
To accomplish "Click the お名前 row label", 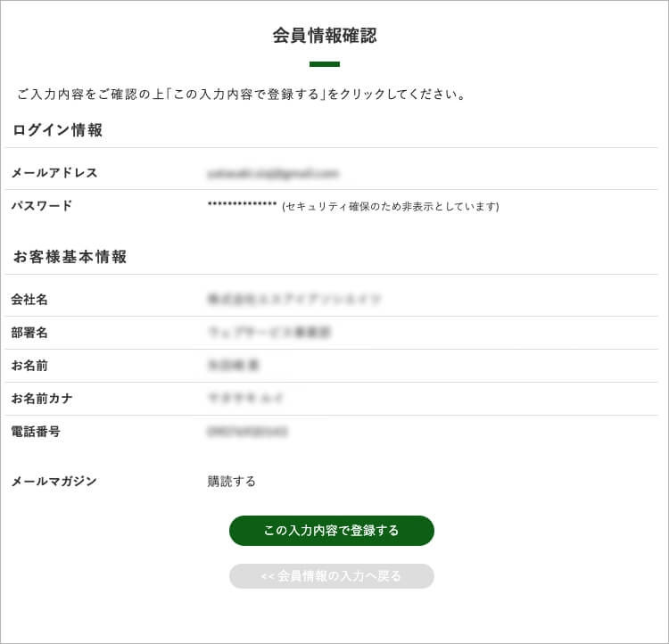I will coord(29,366).
